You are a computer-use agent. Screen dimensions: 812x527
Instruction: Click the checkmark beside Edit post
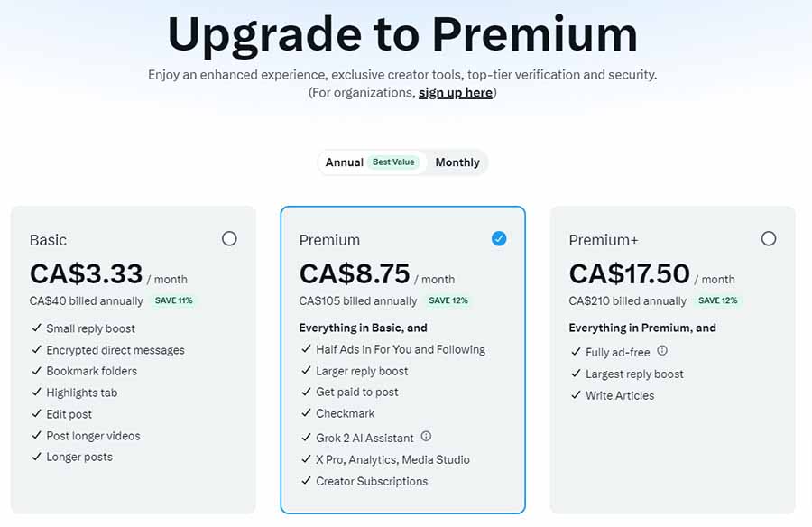[37, 414]
